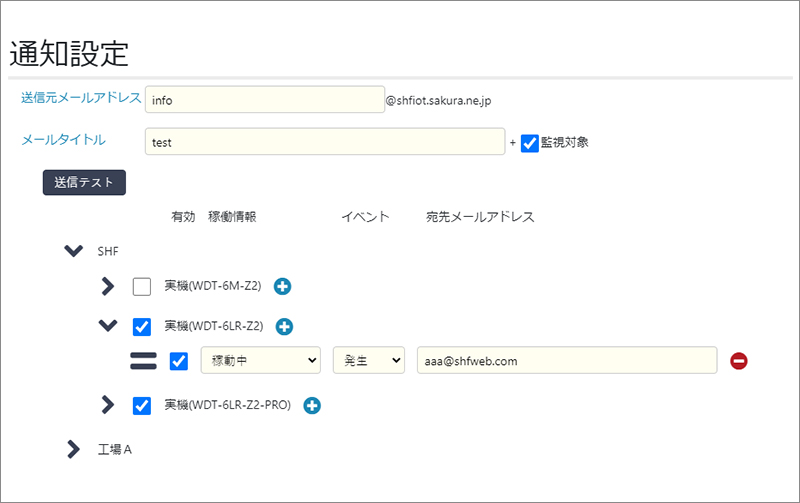This screenshot has width=800, height=503.
Task: Toggle the 有効 checkbox on 稼動中 row
Action: tap(179, 361)
